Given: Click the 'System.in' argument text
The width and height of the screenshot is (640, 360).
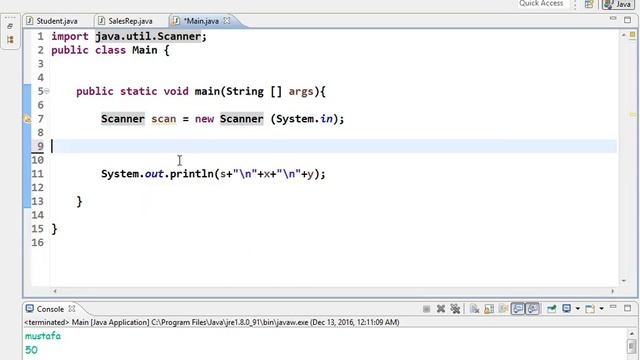Looking at the screenshot, I should click(x=304, y=119).
